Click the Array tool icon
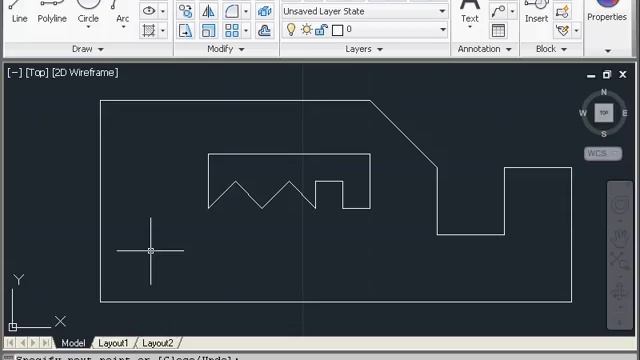The width and height of the screenshot is (640, 360). pyautogui.click(x=231, y=31)
